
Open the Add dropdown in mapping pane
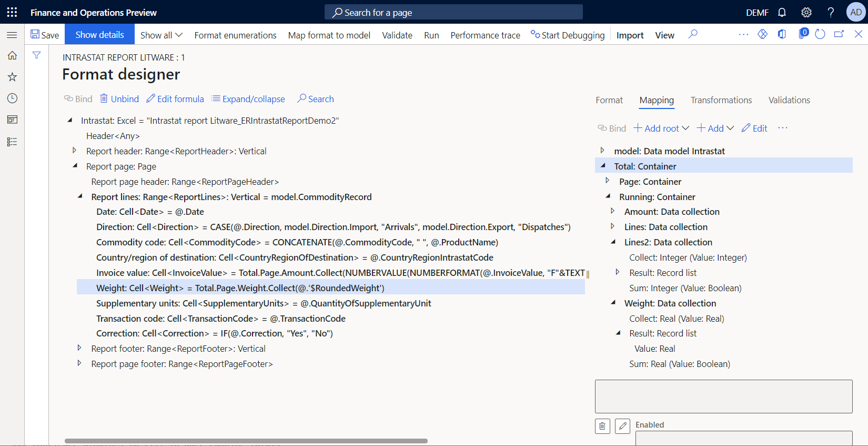tap(715, 128)
